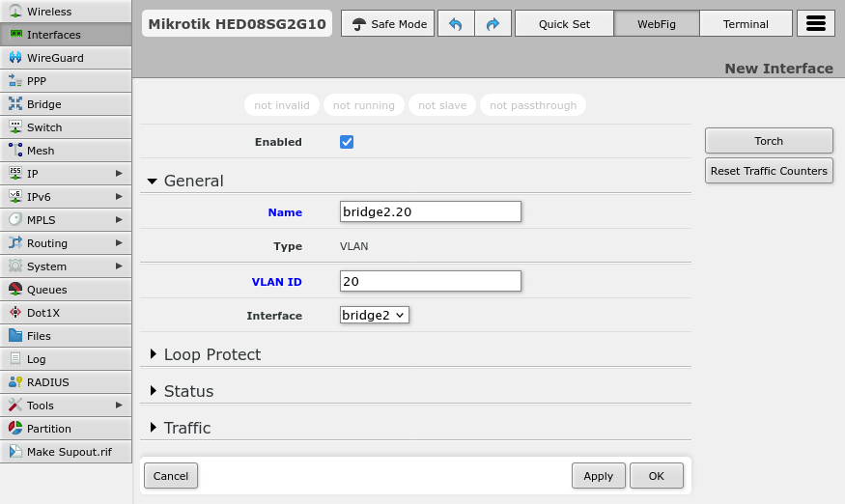Open the hamburger menu icon

point(815,24)
